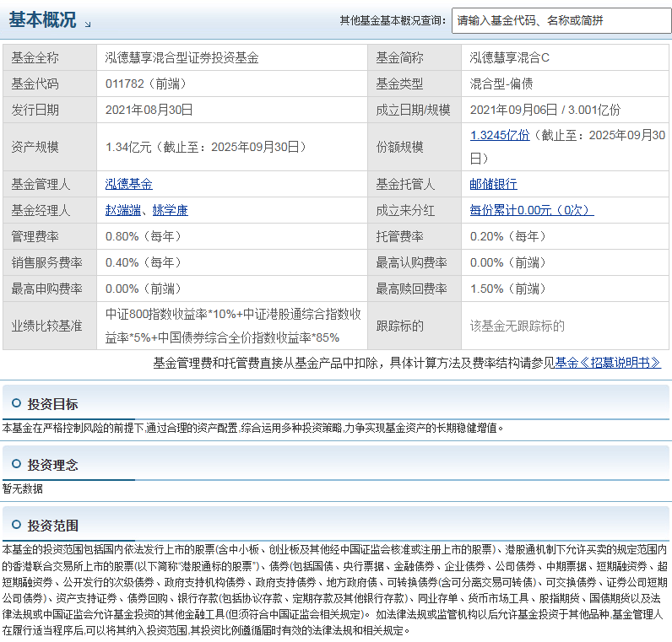Viewport: 672px width, 642px height.
Task: Open fund manager 赵端端 profile link
Action: click(123, 210)
